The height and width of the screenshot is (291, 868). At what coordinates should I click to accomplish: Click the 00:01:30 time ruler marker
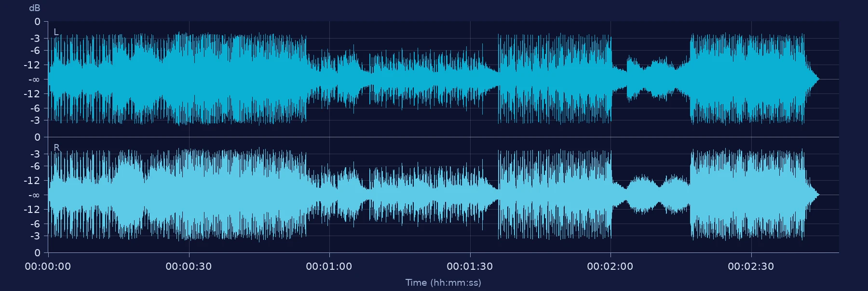coord(470,266)
